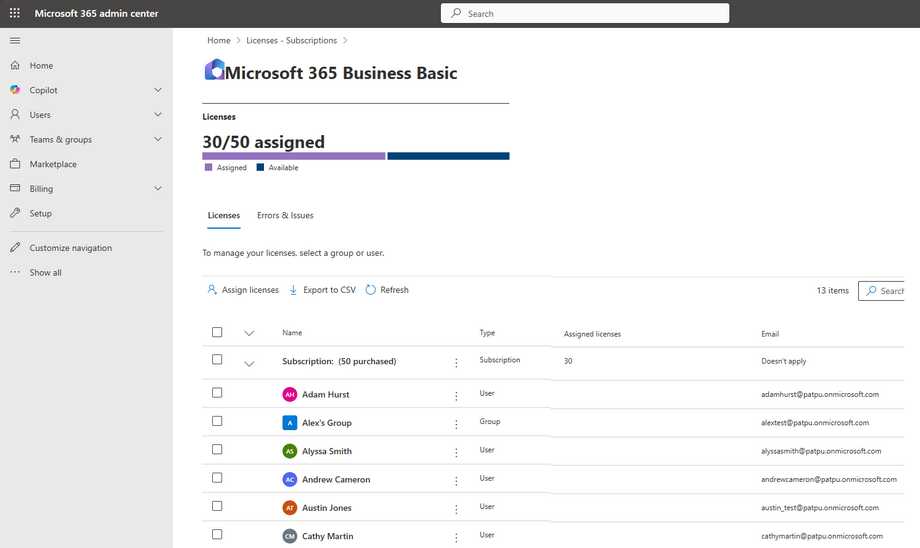Expand the Copilot navigation section

pos(158,90)
